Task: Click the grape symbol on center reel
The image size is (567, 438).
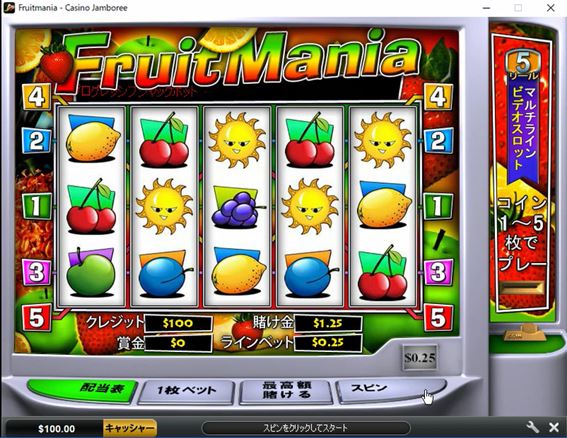Action: click(x=237, y=208)
